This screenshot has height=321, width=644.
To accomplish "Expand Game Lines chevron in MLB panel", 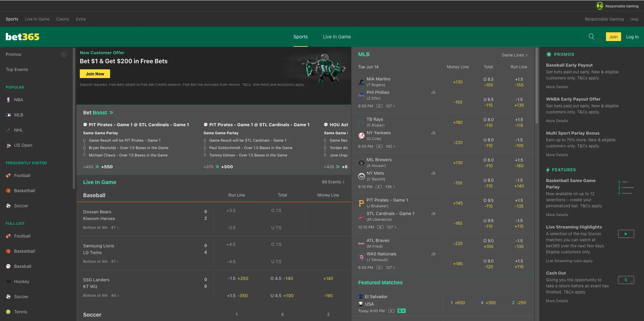I will click(x=527, y=55).
